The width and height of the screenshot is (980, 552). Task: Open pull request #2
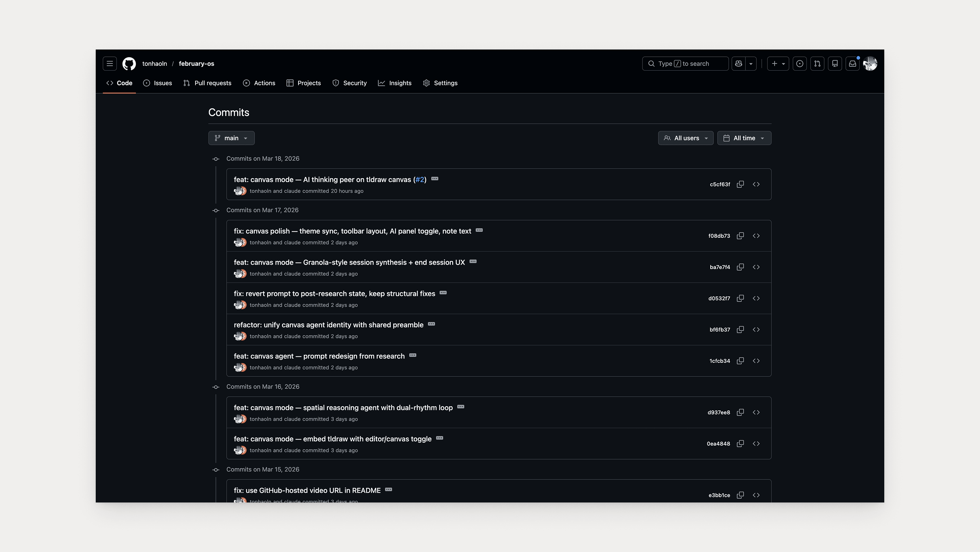420,179
